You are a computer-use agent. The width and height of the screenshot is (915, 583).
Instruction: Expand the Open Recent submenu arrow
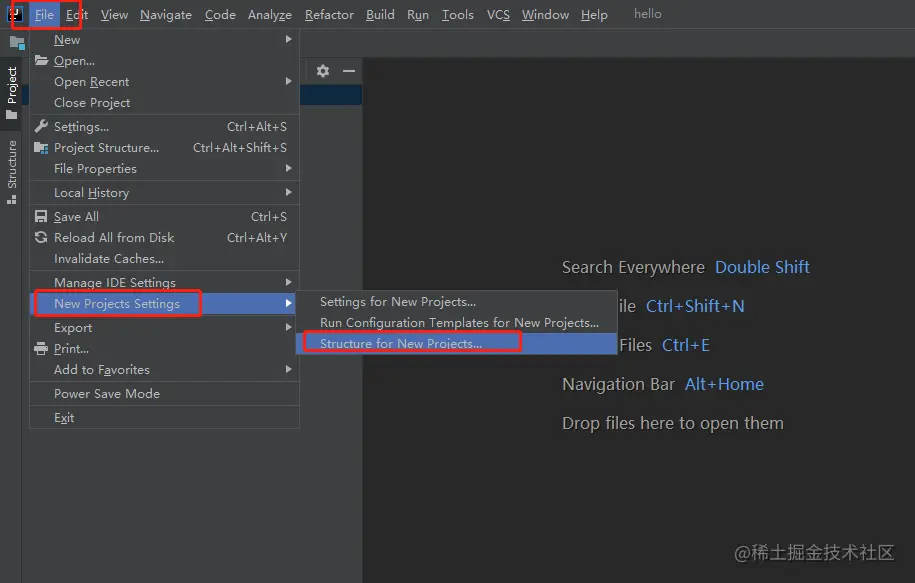[288, 81]
